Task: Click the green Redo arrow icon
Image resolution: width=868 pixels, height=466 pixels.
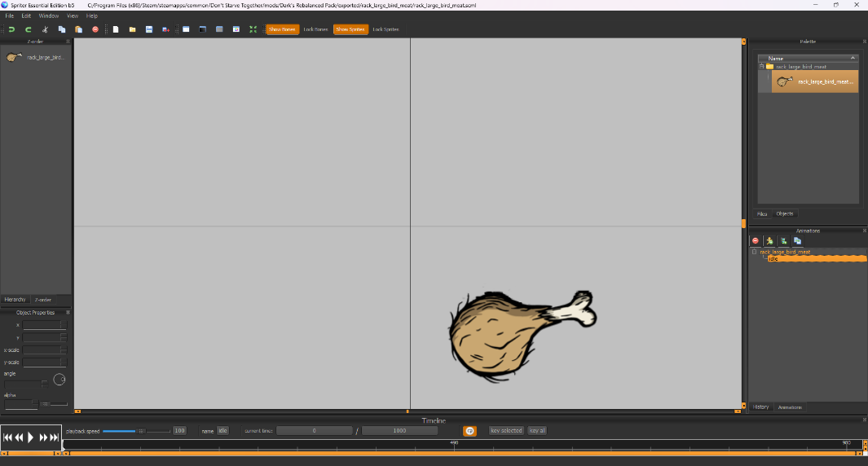Action: 28,29
